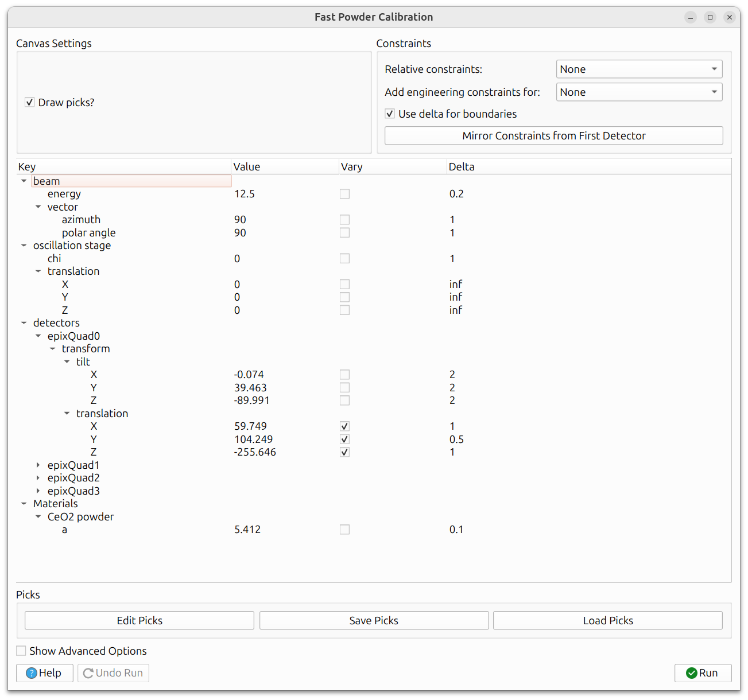Select the azimuth tree row label
The height and width of the screenshot is (700, 748).
81,220
